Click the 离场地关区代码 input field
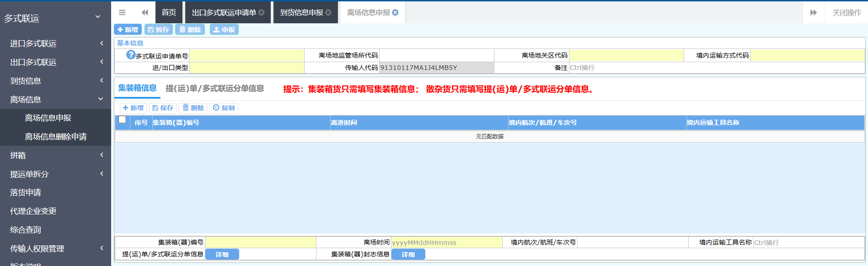This screenshot has width=868, height=266. pos(626,55)
